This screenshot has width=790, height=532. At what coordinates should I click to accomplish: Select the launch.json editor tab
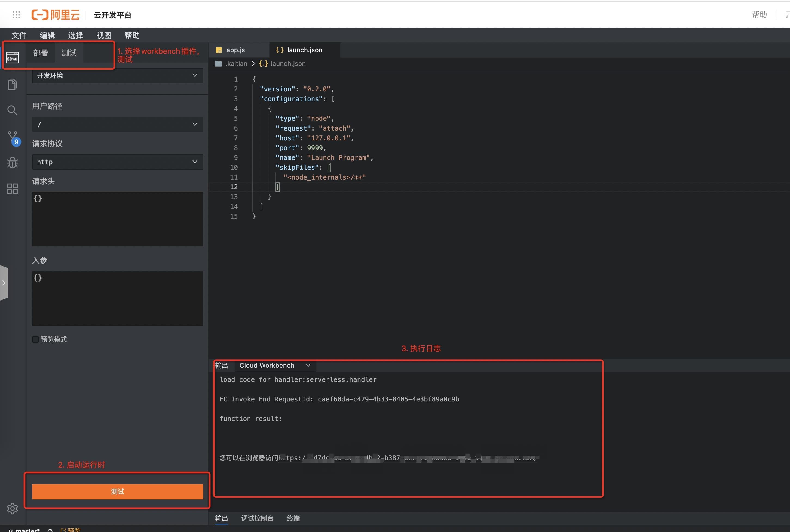click(305, 50)
